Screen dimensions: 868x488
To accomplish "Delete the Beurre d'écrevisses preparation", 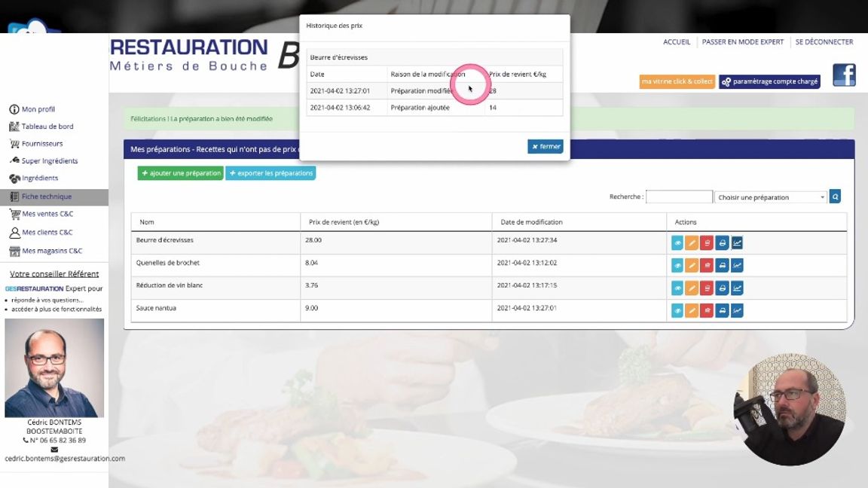I will coord(707,243).
